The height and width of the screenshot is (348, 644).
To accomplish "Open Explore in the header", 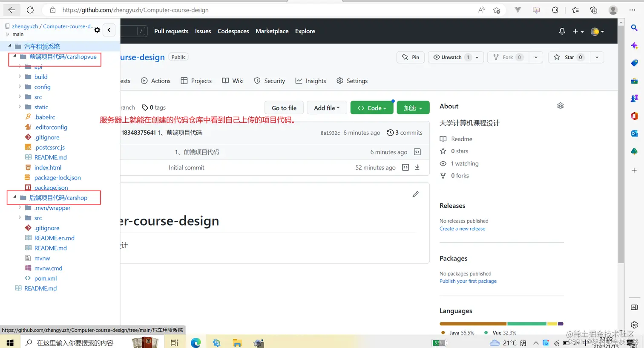I will point(305,31).
